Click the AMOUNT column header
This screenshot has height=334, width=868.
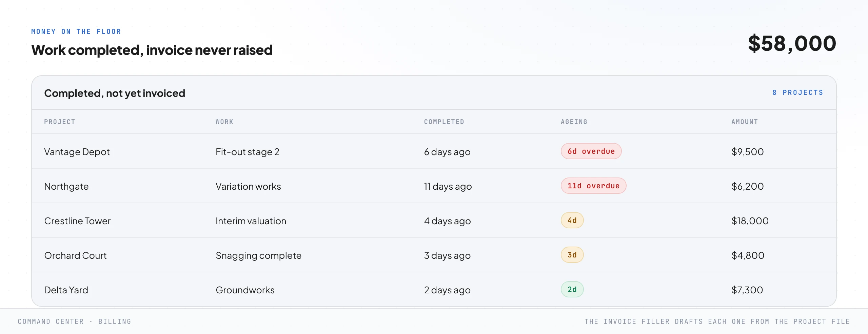[745, 122]
